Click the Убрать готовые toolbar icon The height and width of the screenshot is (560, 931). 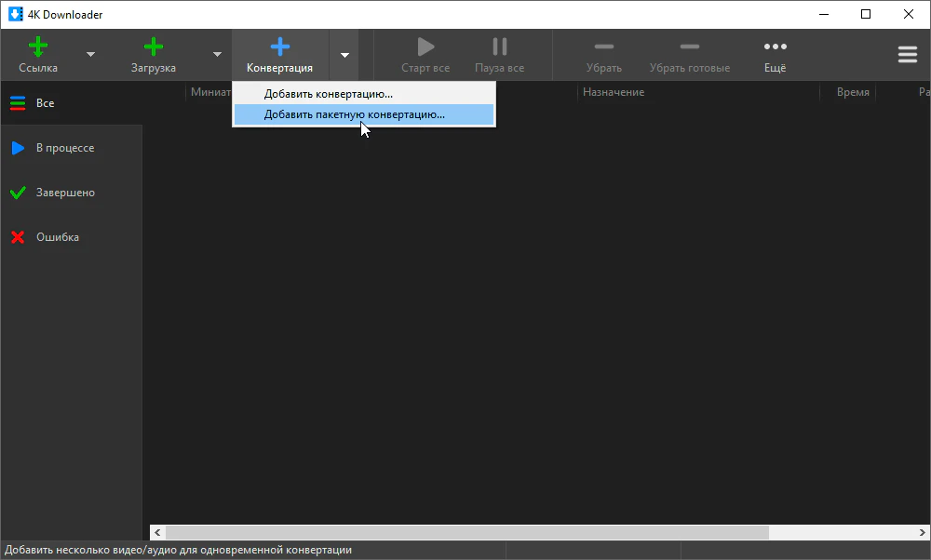point(689,47)
